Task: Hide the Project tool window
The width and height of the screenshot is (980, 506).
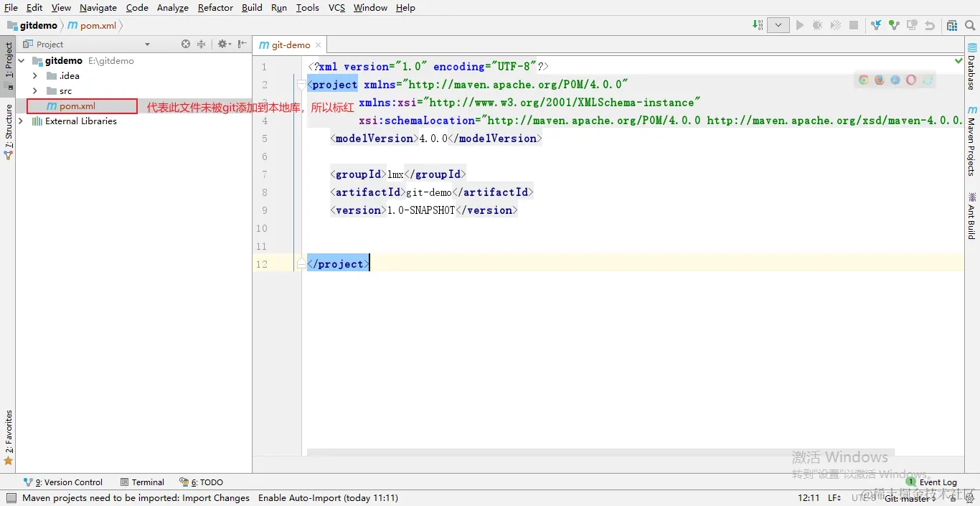Action: click(x=242, y=44)
